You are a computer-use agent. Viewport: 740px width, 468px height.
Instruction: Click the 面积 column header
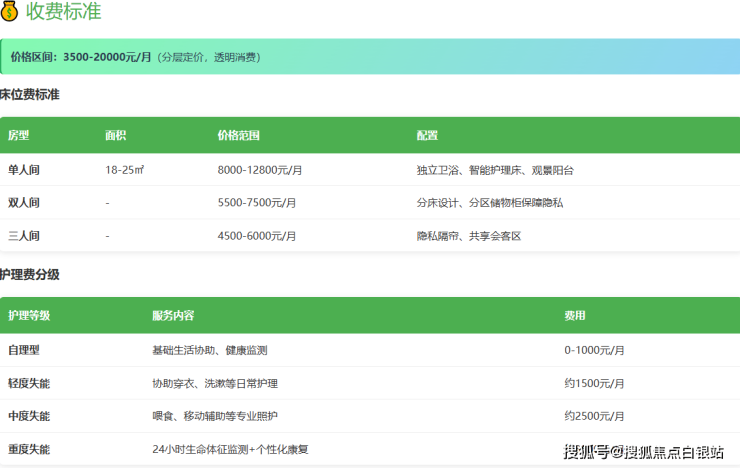(x=116, y=135)
